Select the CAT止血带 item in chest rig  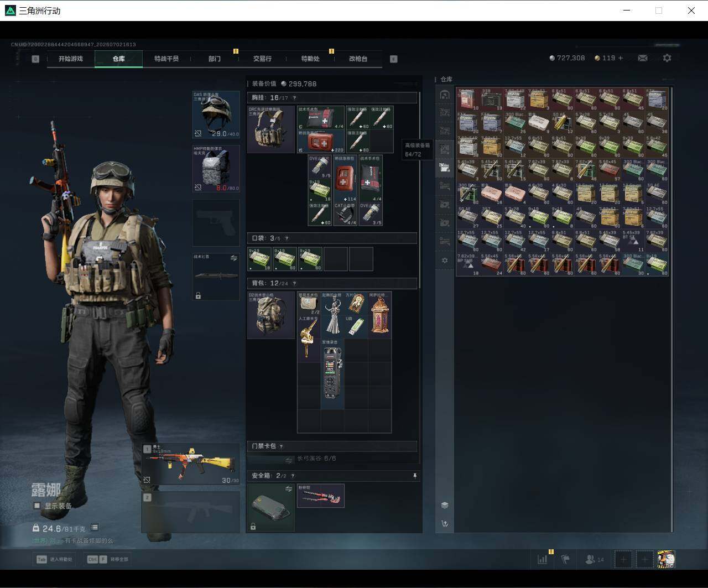pyautogui.click(x=347, y=214)
